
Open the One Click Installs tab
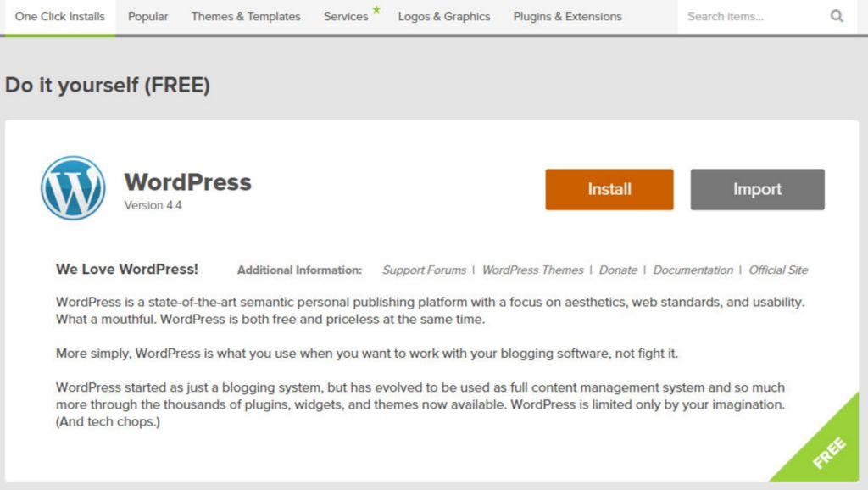pyautogui.click(x=59, y=16)
